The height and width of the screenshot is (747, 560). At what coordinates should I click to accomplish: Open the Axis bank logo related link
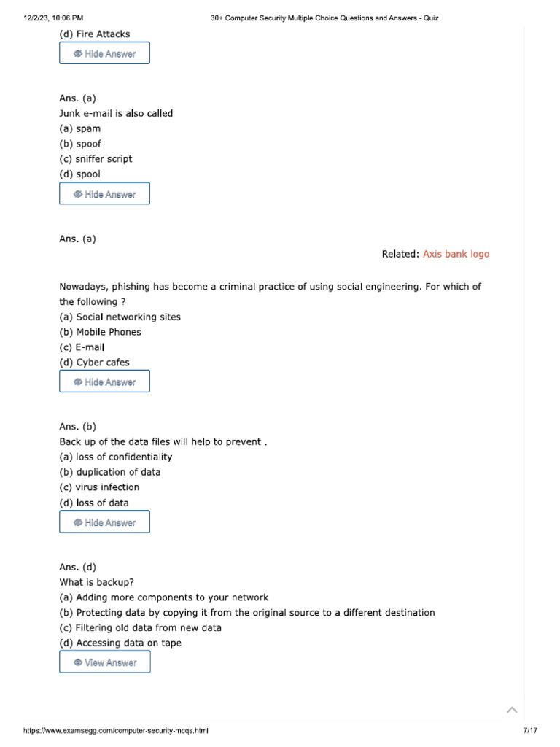click(456, 254)
